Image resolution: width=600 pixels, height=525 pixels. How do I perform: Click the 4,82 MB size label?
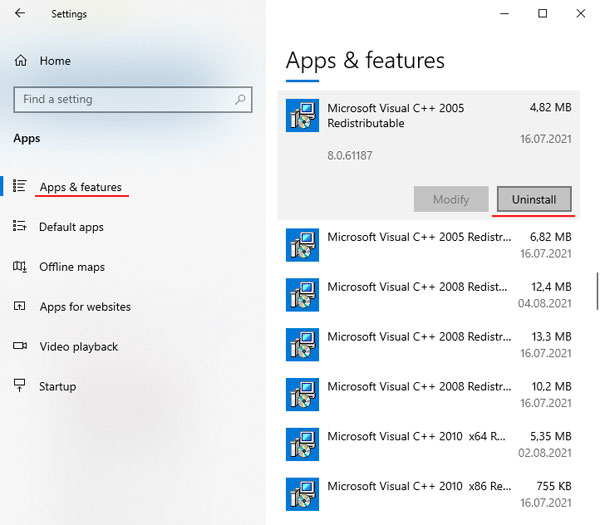click(551, 108)
